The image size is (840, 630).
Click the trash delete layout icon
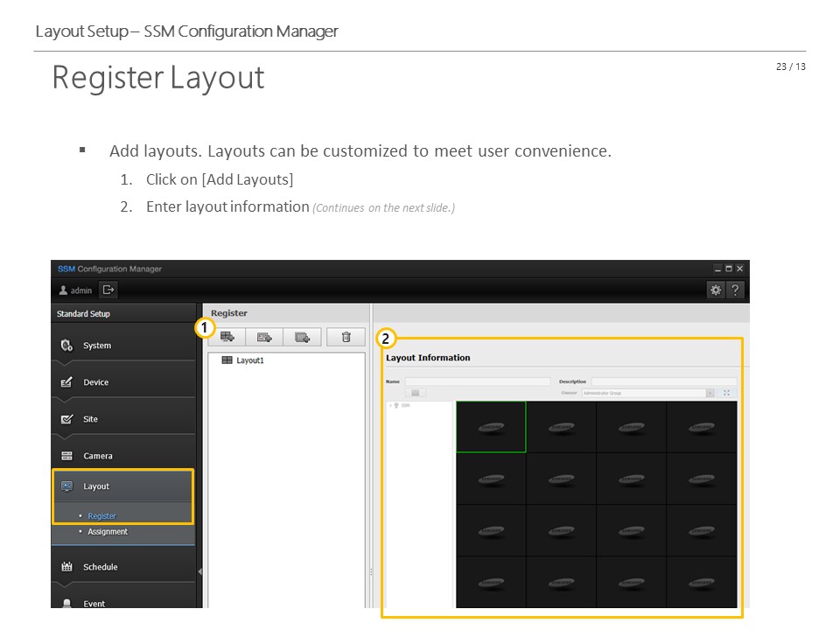346,337
